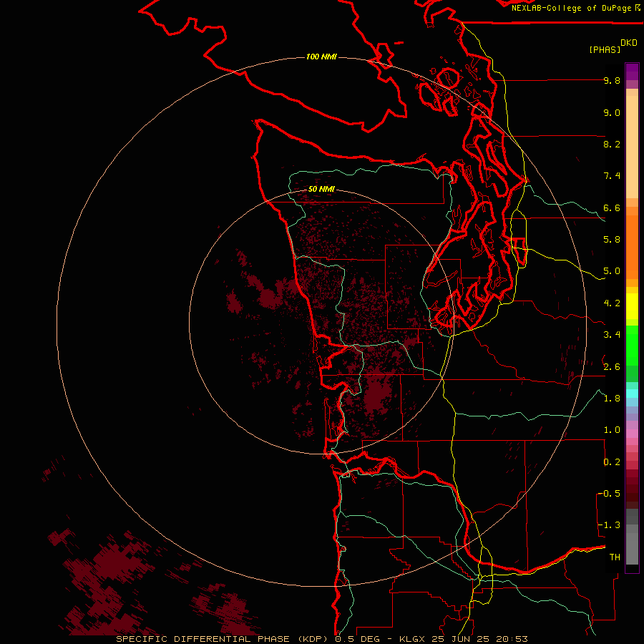Pick the purple segment atop the color bar

(x=632, y=72)
